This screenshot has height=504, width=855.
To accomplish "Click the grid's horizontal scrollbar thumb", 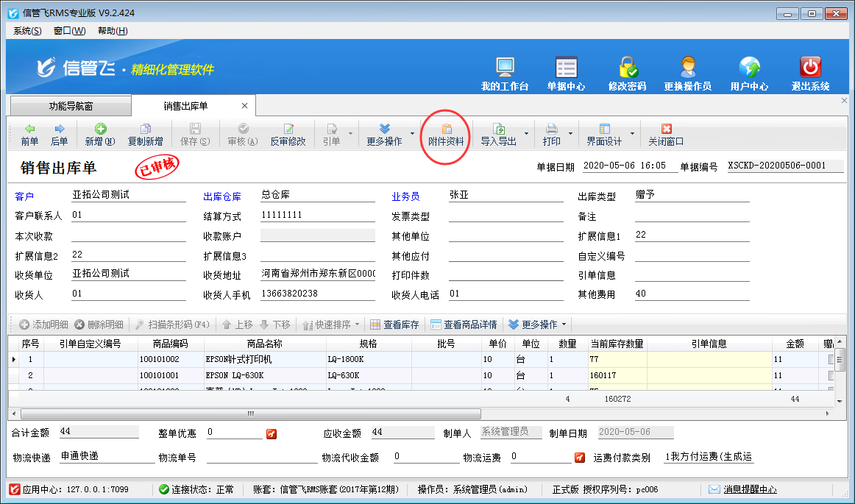I will coord(250,414).
